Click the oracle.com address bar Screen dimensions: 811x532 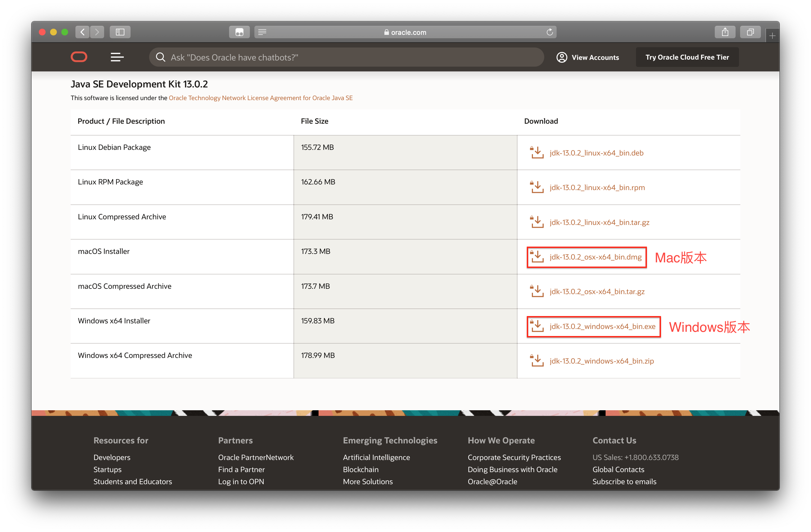tap(405, 32)
